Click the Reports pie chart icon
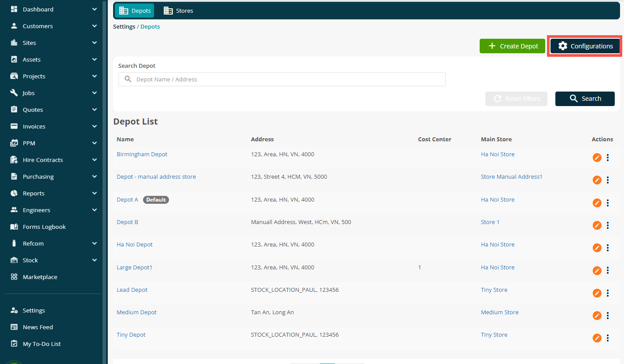Viewport: 624px width, 364px height. tap(14, 193)
